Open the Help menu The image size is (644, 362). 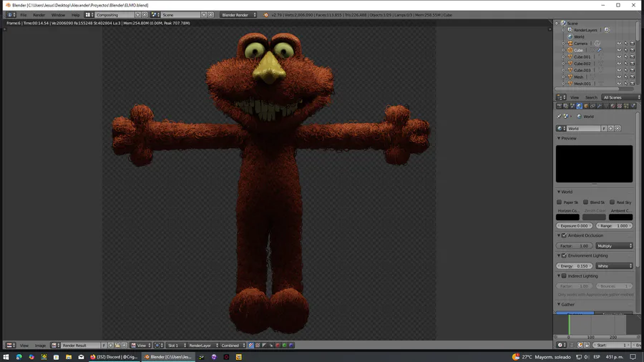(76, 15)
